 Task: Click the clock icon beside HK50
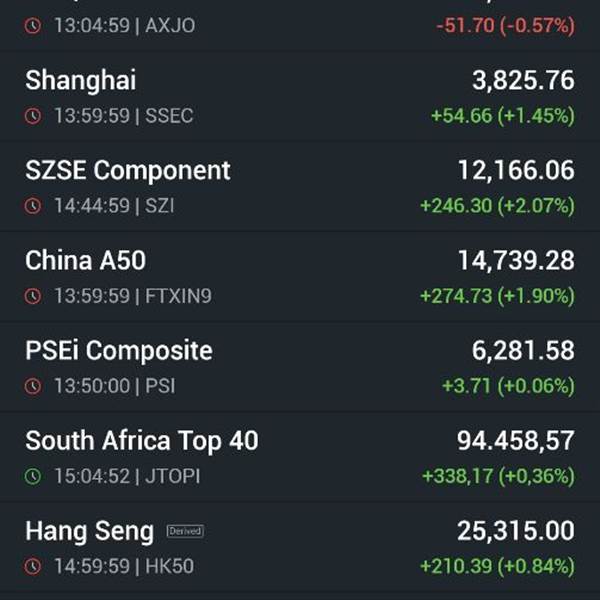click(33, 566)
